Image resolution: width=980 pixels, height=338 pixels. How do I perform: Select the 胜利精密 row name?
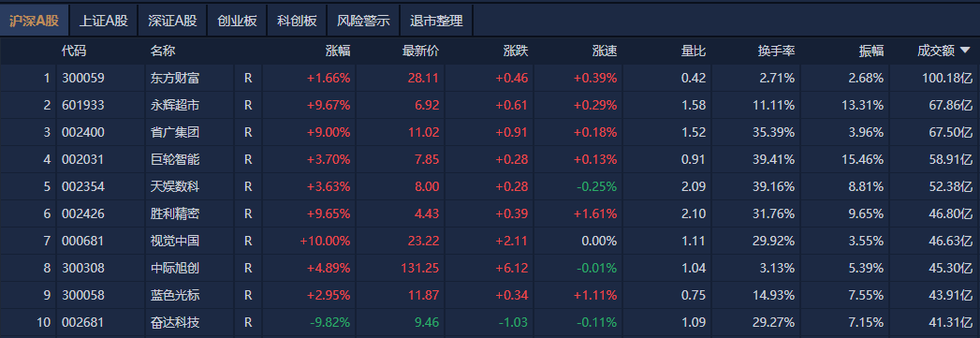point(175,213)
